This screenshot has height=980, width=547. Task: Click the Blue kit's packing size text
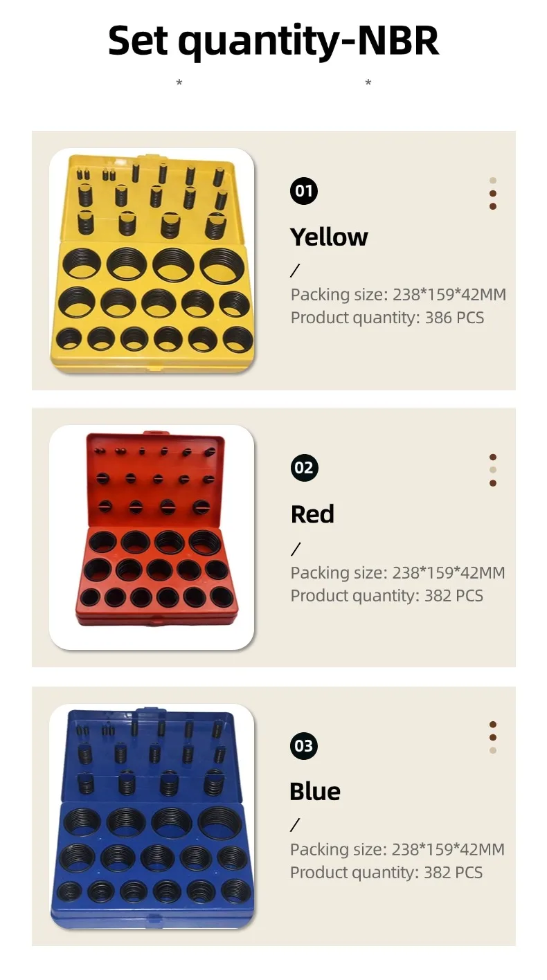pos(397,849)
